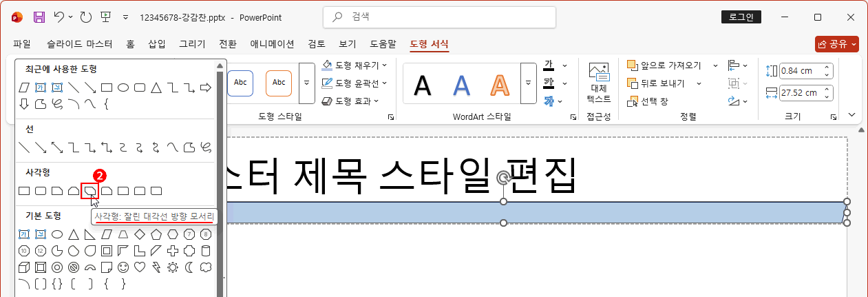Viewport: 868px width, 297px height.
Task: Open 파일 menu tab
Action: point(22,44)
